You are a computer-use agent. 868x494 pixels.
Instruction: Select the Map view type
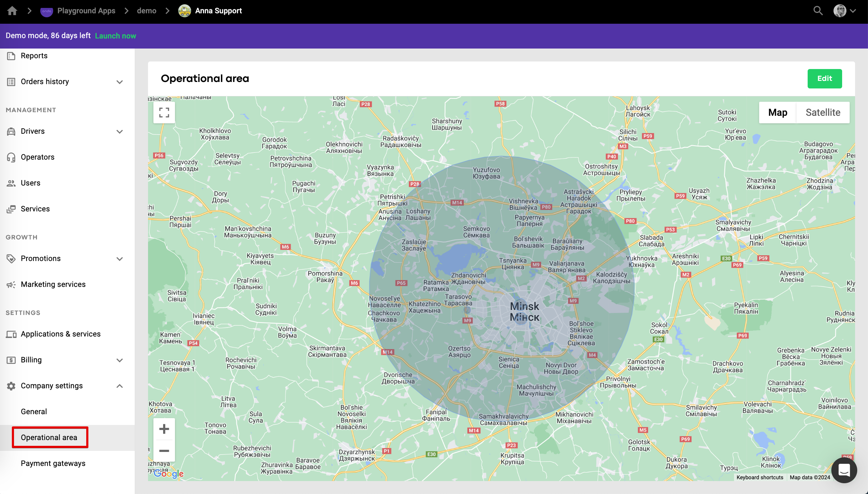(777, 113)
